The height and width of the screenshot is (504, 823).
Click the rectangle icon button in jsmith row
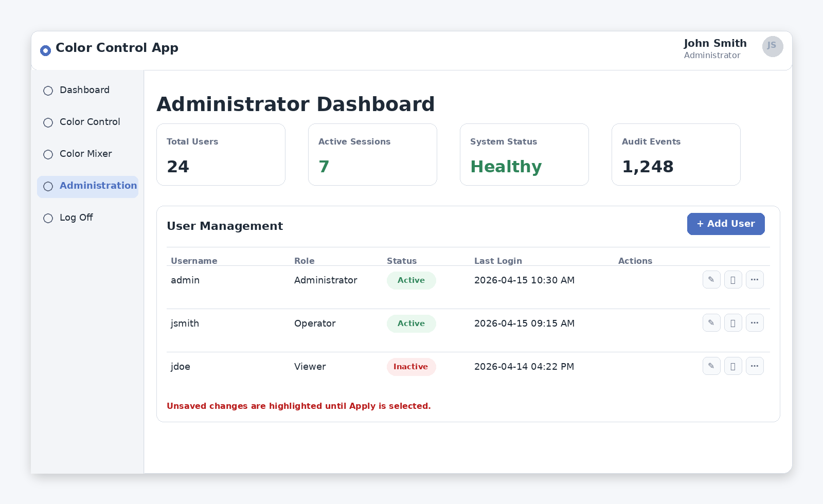(x=733, y=323)
